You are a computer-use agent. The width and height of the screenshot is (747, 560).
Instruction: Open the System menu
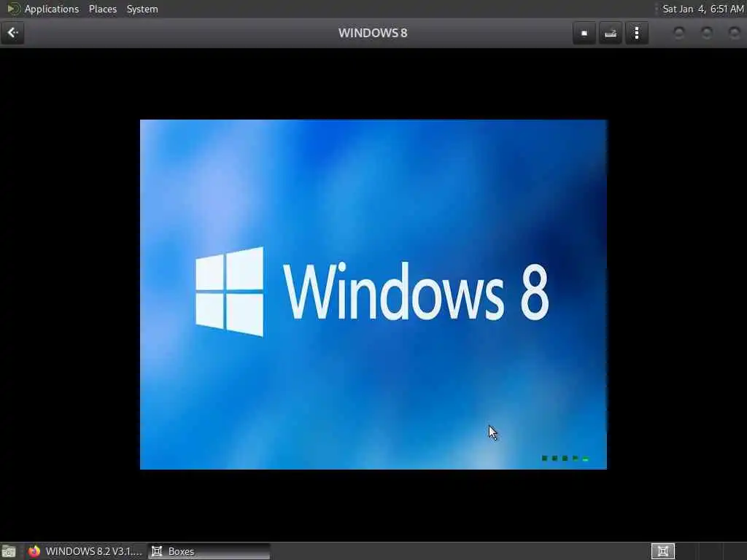pyautogui.click(x=142, y=9)
